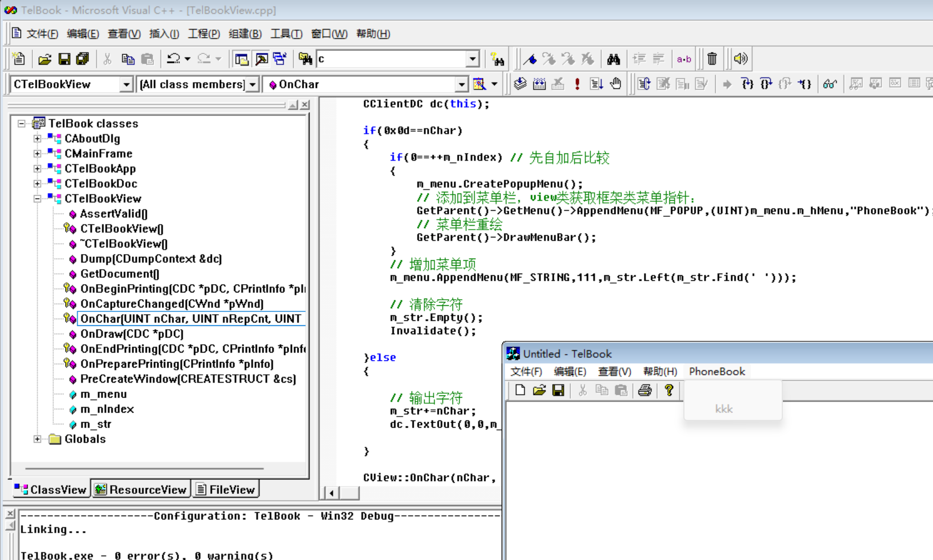Click the Print icon in TelBook window

point(645,390)
